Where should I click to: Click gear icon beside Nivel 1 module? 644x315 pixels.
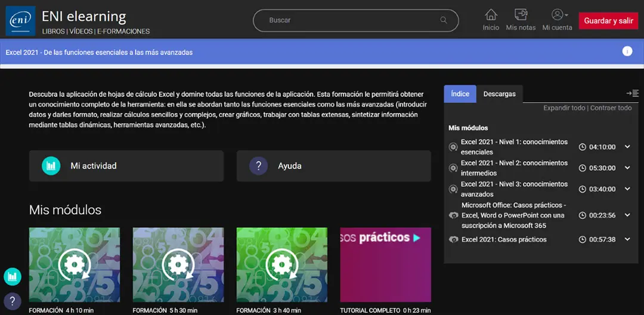453,147
